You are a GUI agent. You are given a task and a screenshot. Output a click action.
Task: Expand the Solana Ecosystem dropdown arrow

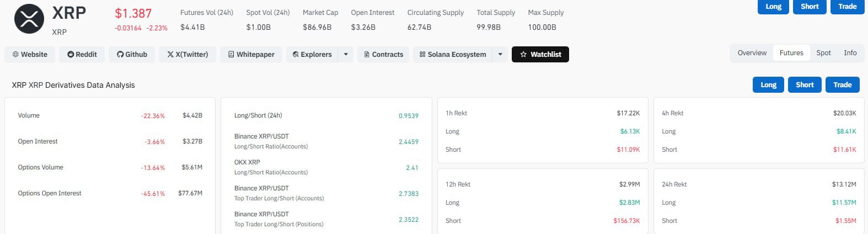coord(500,54)
